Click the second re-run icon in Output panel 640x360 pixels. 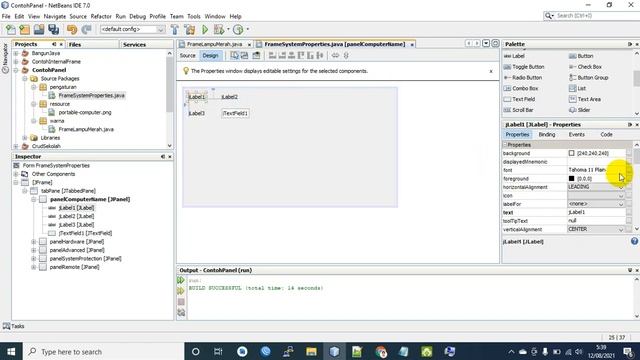tap(181, 291)
